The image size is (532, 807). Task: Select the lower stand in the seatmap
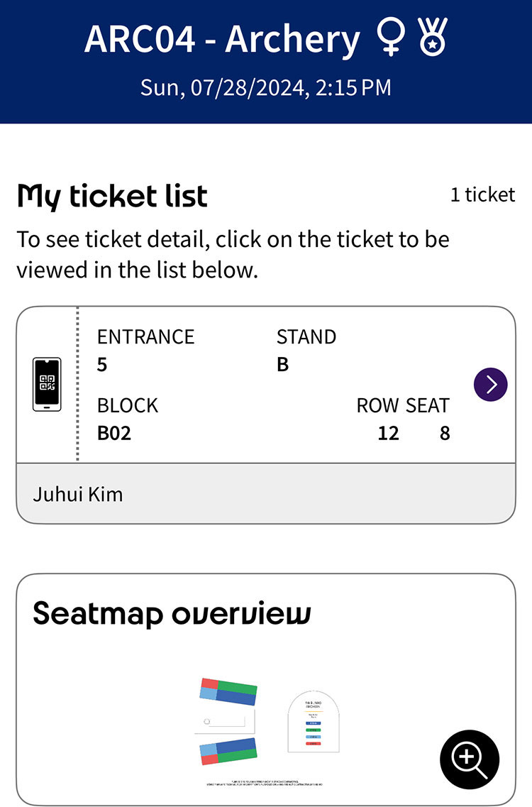point(228,751)
